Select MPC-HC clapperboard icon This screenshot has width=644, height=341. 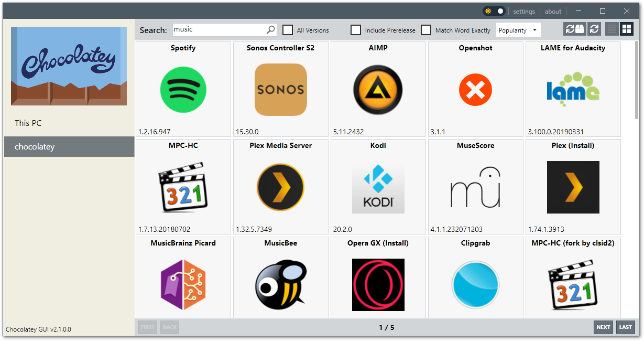click(183, 187)
